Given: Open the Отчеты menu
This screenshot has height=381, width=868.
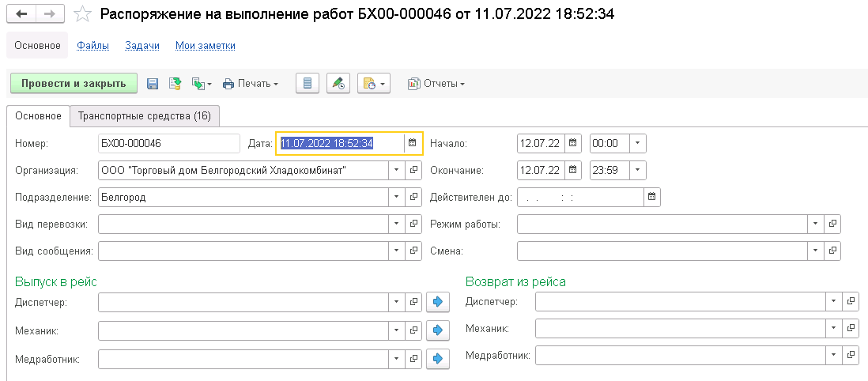Looking at the screenshot, I should 436,84.
